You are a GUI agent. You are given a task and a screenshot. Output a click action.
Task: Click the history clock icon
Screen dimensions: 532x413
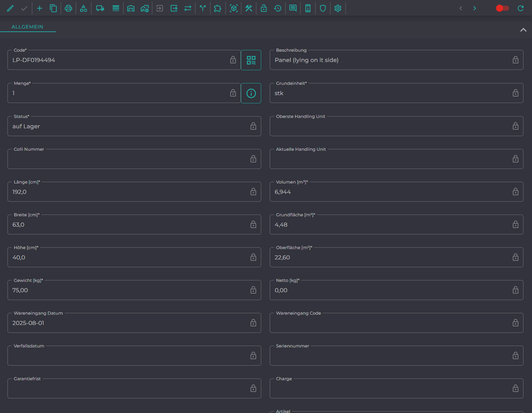click(x=278, y=8)
